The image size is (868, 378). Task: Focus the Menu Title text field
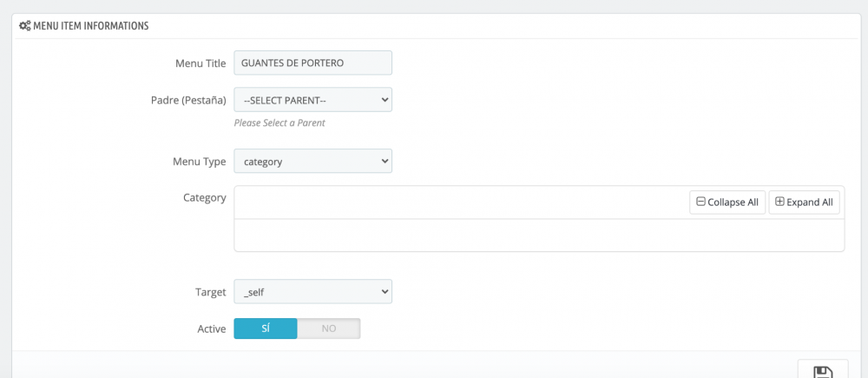tap(312, 63)
